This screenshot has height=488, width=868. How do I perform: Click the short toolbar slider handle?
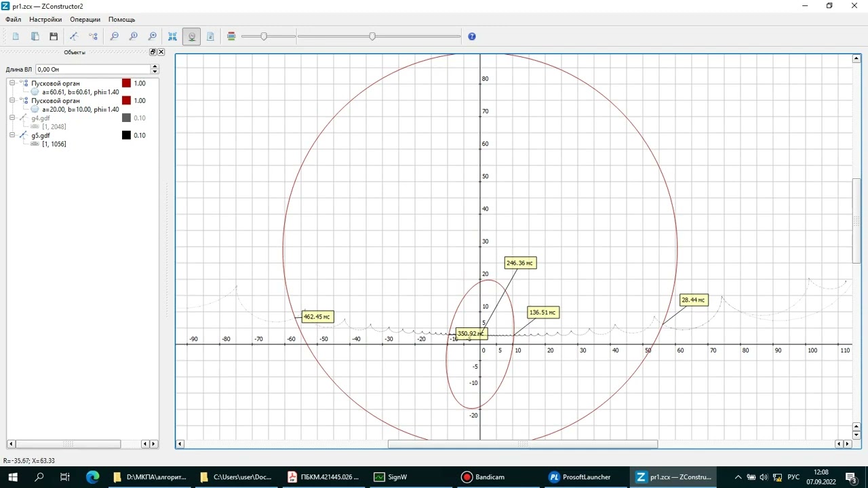click(264, 37)
